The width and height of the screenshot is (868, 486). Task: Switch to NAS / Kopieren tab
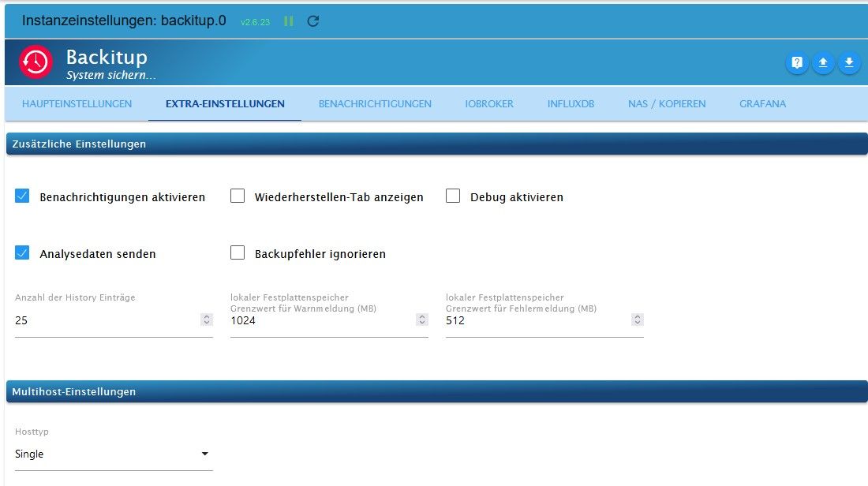pyautogui.click(x=667, y=103)
